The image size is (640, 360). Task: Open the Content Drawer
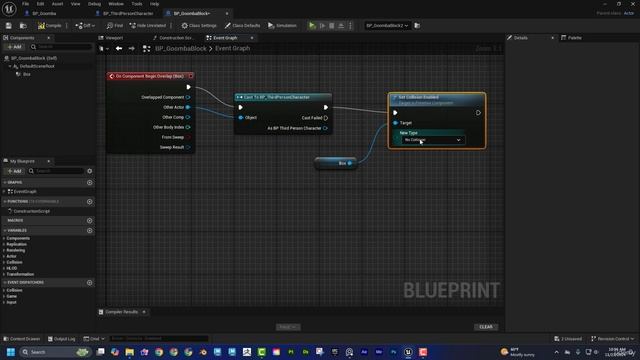22,339
